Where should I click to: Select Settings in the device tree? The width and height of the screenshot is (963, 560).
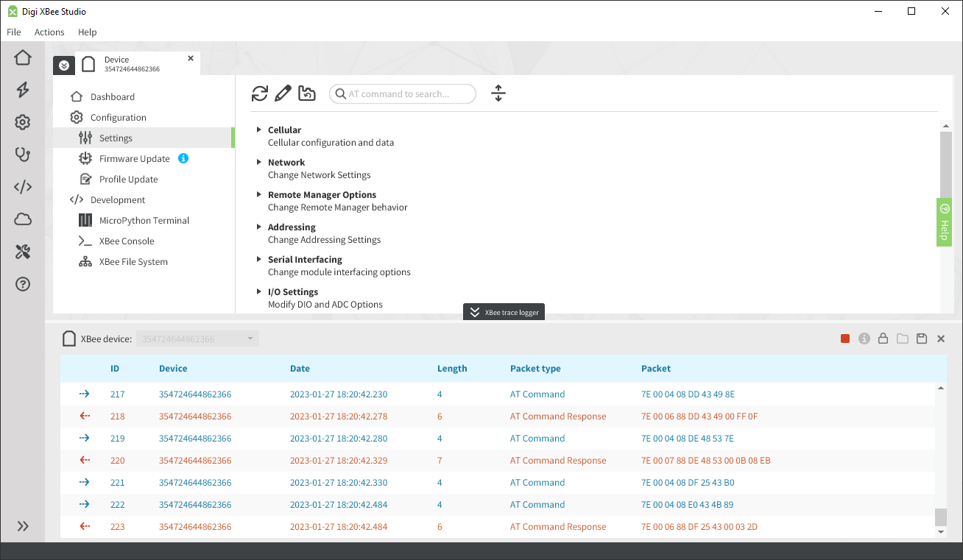[144, 138]
